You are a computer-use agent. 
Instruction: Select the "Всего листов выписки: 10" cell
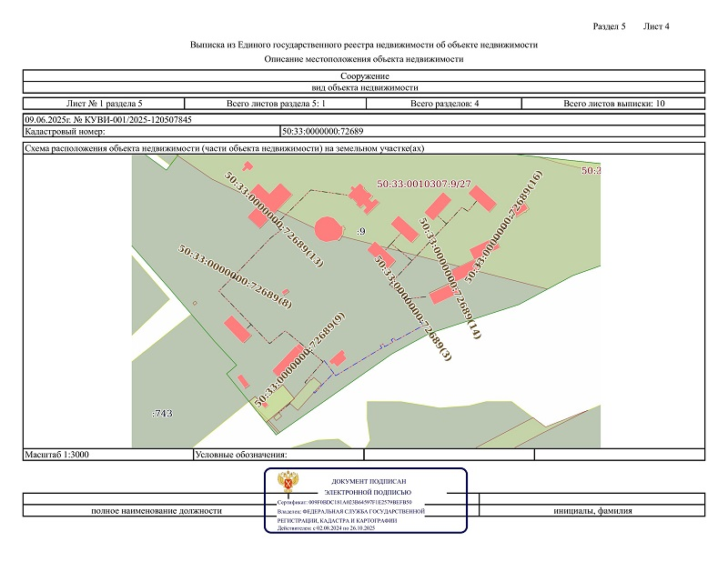point(614,104)
